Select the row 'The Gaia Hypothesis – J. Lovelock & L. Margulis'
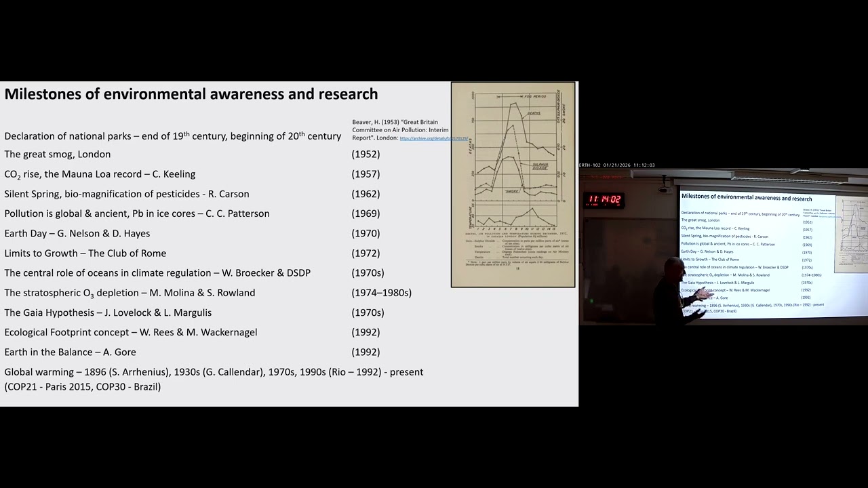This screenshot has width=868, height=488. coord(108,312)
